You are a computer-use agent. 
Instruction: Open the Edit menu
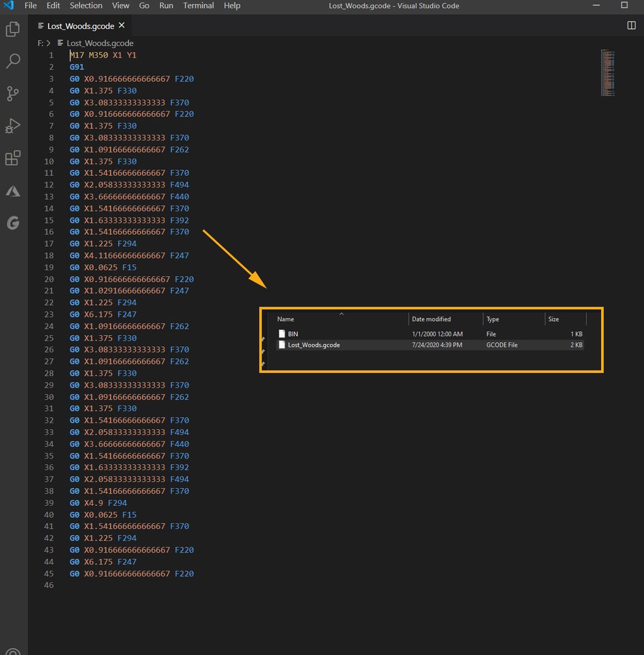53,5
